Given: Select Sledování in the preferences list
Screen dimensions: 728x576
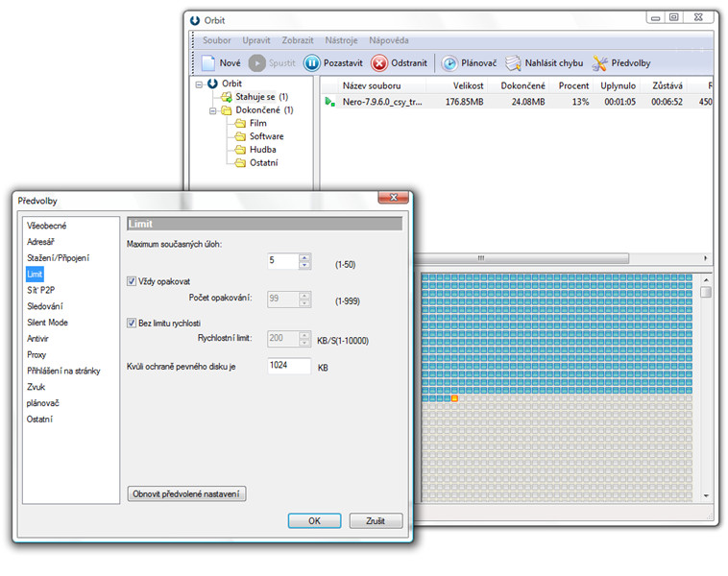Looking at the screenshot, I should coord(45,306).
